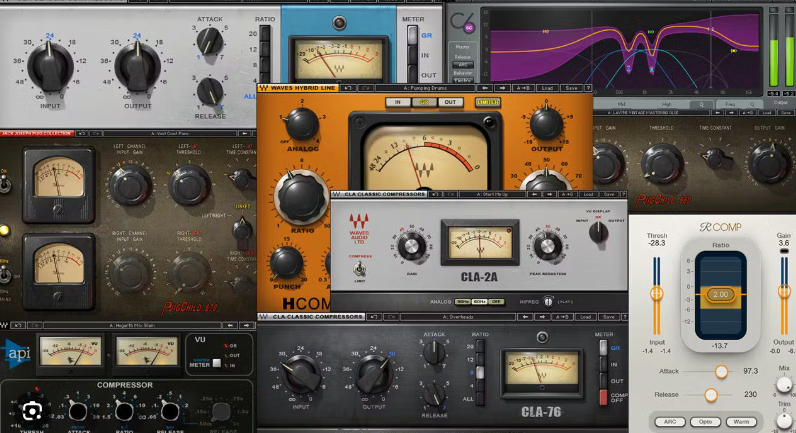The width and height of the screenshot is (796, 433).
Task: Select IN meter mode on black CLA-76
Action: pyautogui.click(x=603, y=364)
